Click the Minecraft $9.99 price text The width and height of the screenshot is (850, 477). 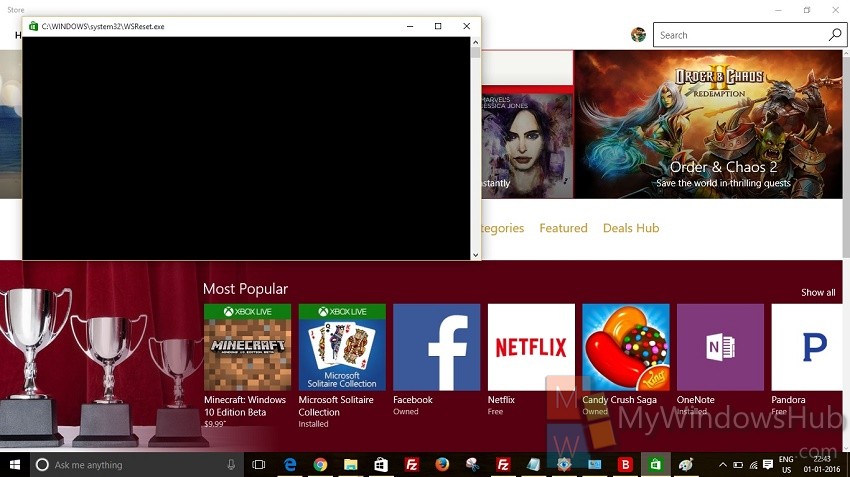pyautogui.click(x=215, y=424)
